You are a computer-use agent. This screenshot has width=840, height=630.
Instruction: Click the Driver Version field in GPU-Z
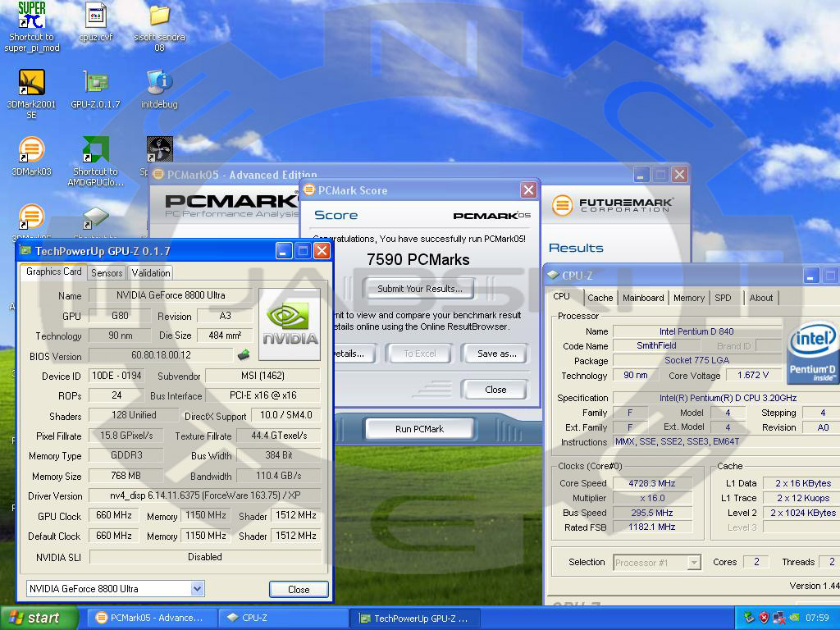[204, 495]
